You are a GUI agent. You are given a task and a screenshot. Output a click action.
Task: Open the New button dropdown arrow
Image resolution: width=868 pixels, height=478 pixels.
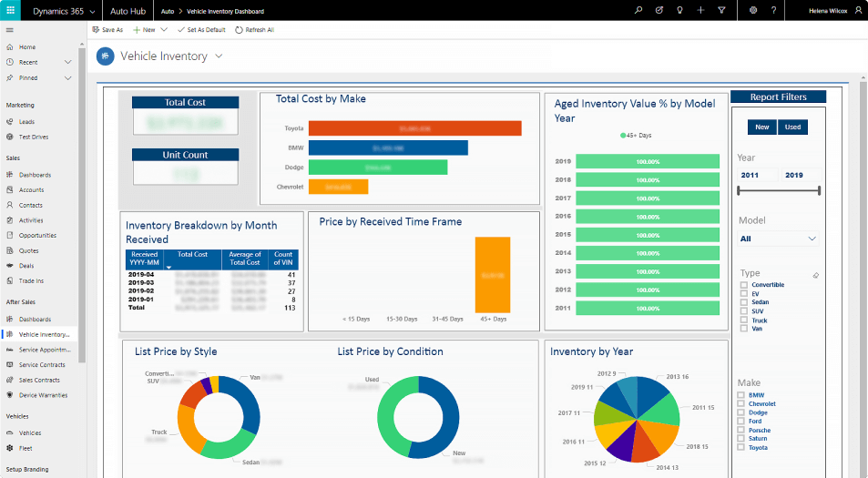(164, 30)
